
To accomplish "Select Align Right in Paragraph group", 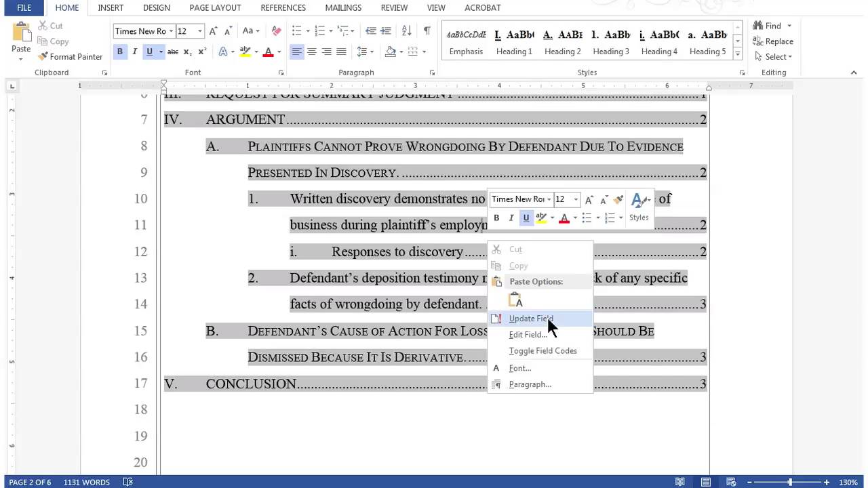I will (327, 52).
